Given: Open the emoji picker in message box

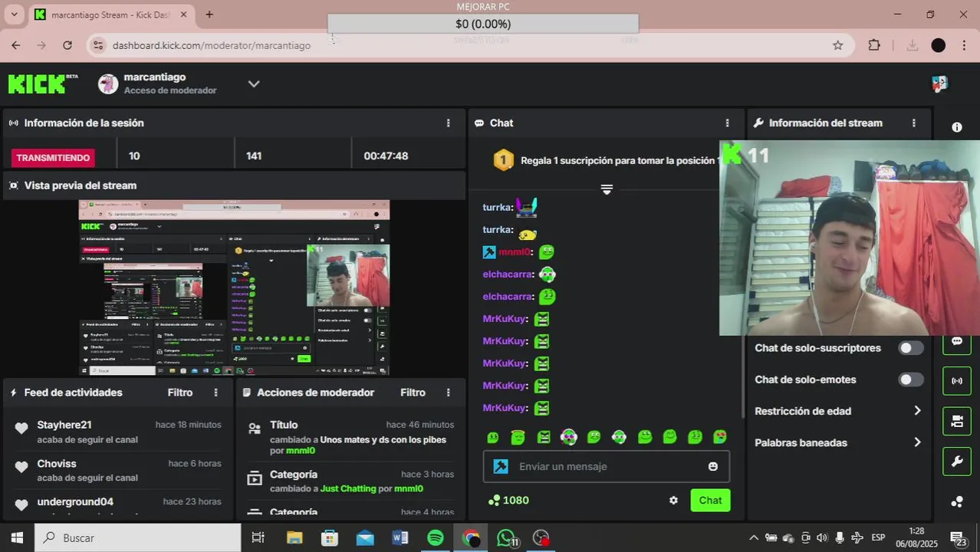Looking at the screenshot, I should tap(713, 466).
